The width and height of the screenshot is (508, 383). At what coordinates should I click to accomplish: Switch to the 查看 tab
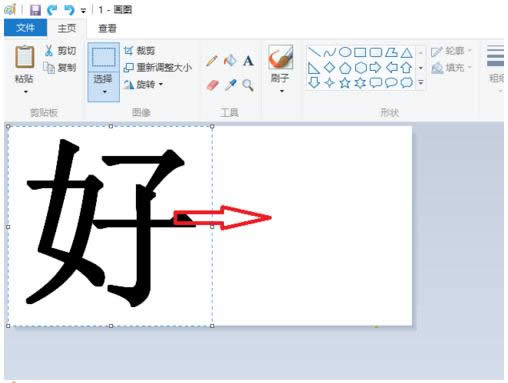[107, 29]
